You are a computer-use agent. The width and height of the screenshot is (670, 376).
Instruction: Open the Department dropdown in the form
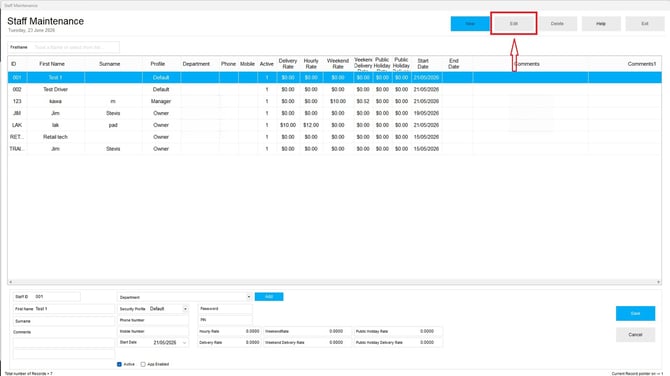click(248, 297)
